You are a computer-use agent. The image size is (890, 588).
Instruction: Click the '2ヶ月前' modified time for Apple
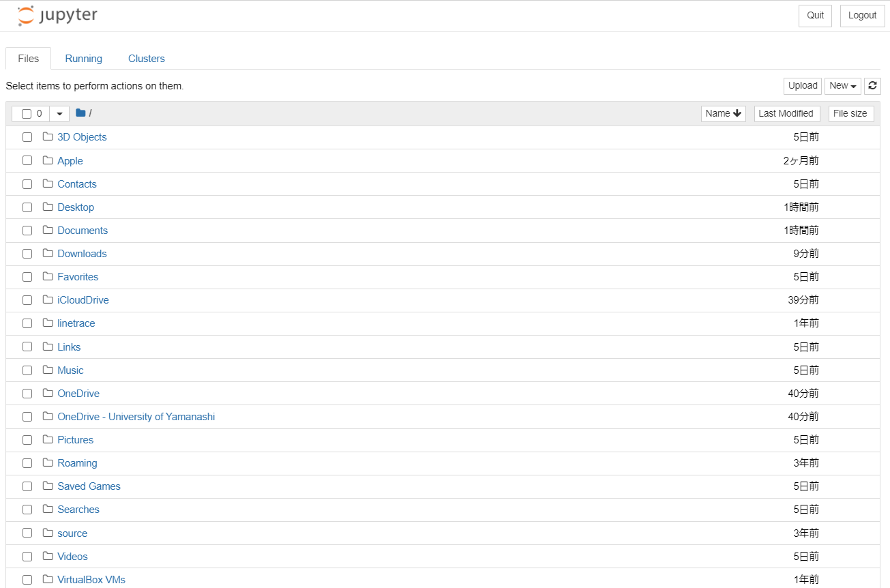coord(801,161)
